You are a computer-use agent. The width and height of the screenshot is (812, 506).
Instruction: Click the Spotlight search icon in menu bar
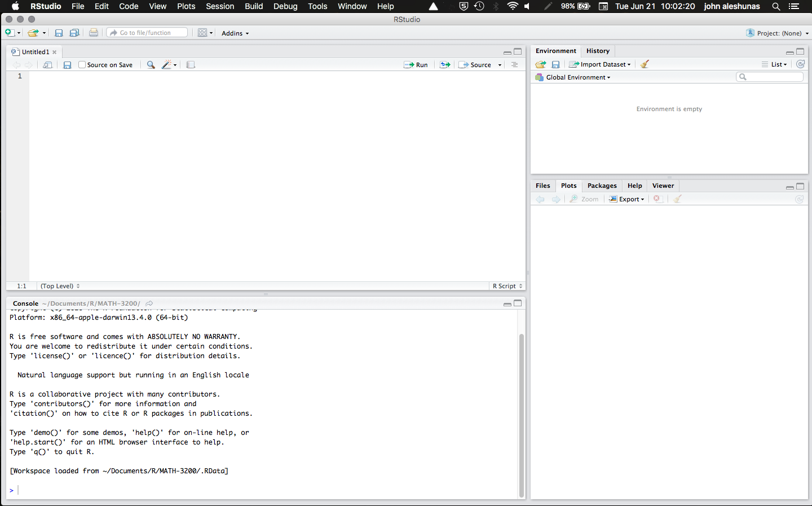[776, 6]
